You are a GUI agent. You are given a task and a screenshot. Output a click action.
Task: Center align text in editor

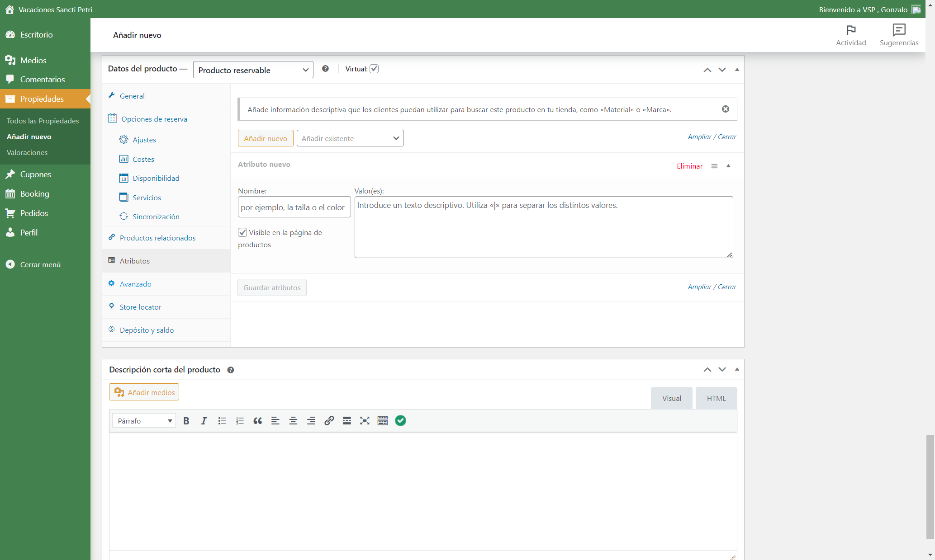tap(293, 421)
